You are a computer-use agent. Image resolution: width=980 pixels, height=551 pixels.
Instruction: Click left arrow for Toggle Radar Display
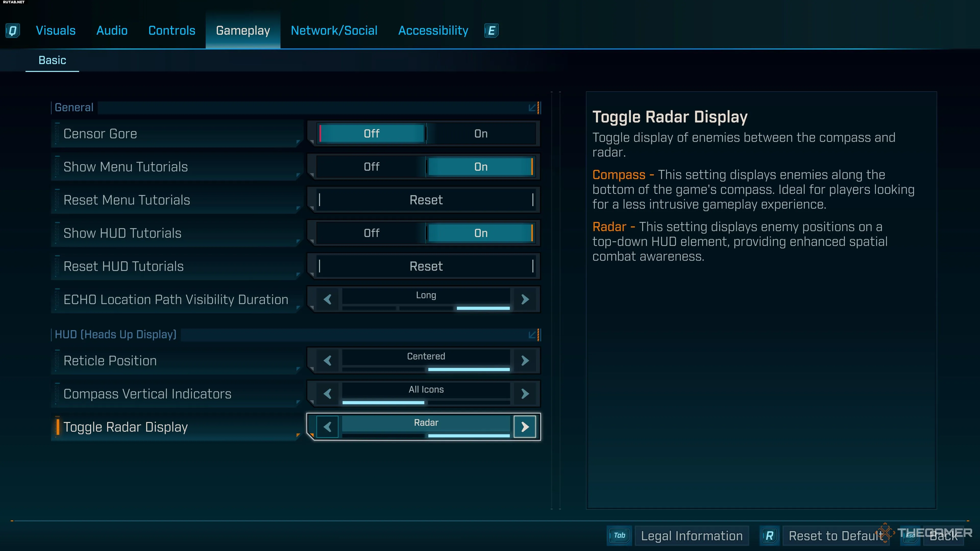click(x=327, y=427)
